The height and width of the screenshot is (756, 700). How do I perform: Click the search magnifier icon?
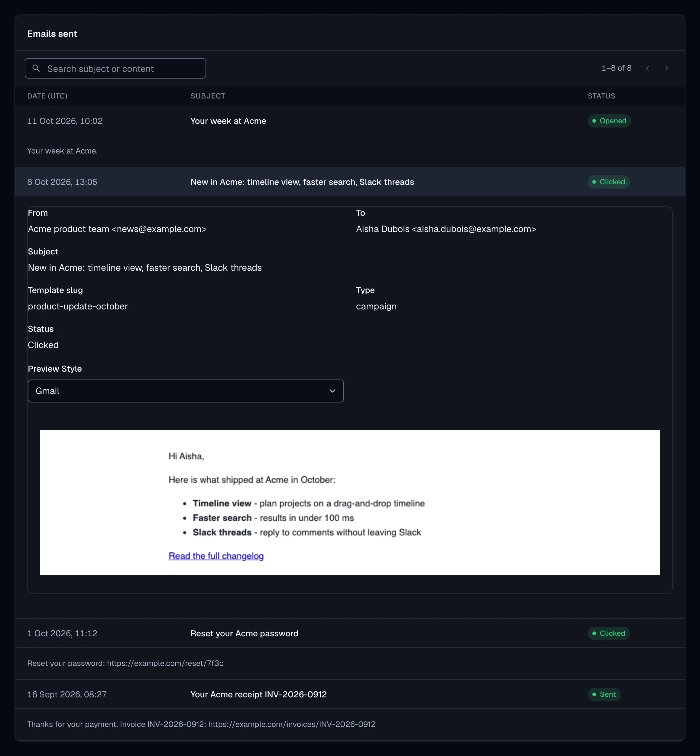[x=36, y=68]
